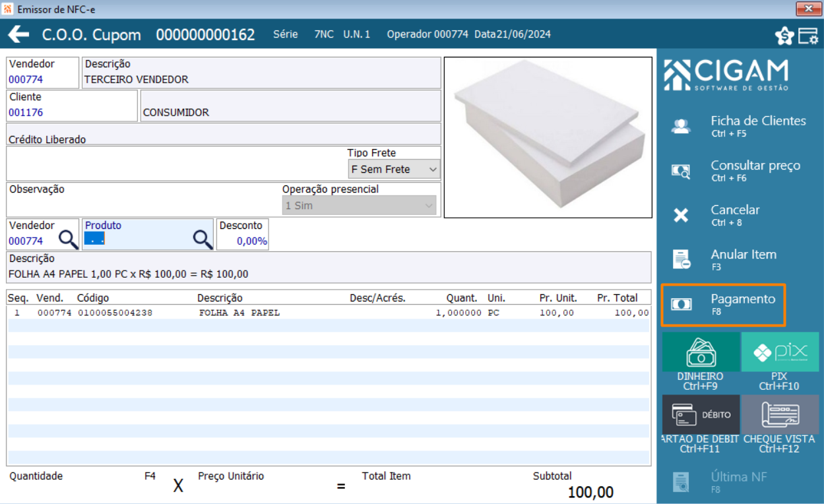Click code 0100055004238 in the grid

tap(115, 313)
